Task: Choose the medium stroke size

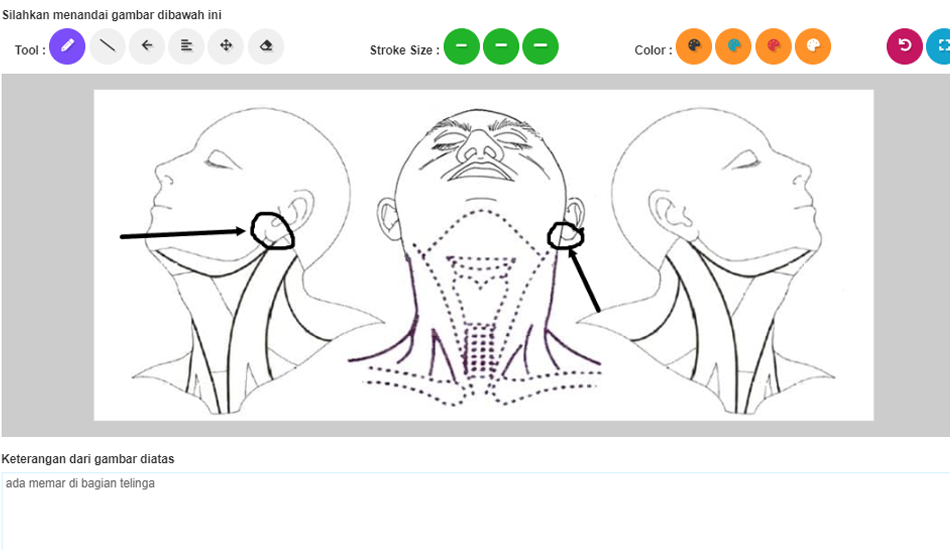Action: (501, 46)
